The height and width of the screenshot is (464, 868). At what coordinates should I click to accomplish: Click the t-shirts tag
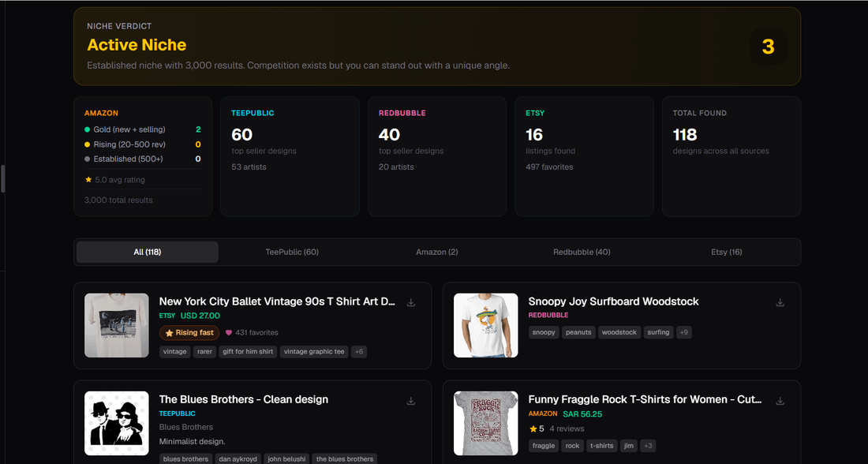[x=602, y=446]
